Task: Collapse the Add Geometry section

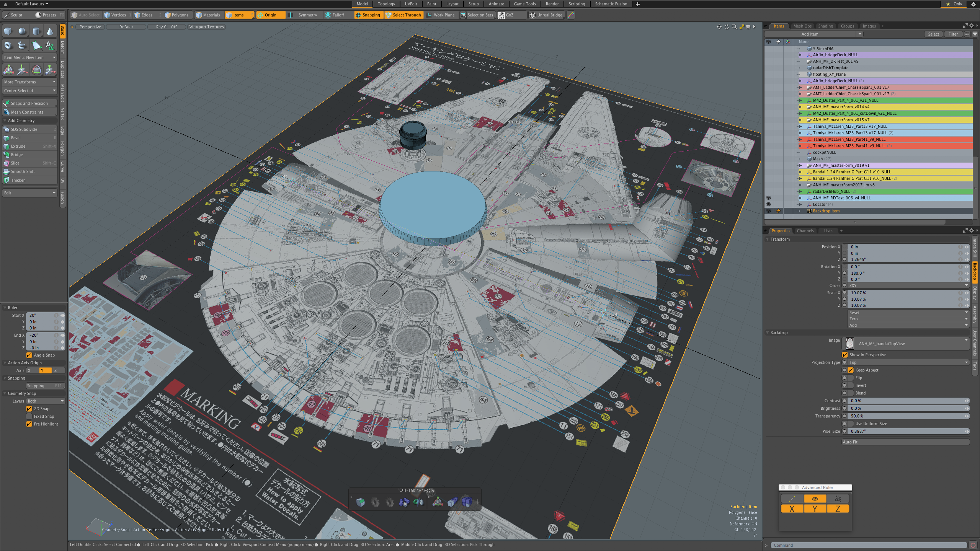Action: (x=5, y=121)
